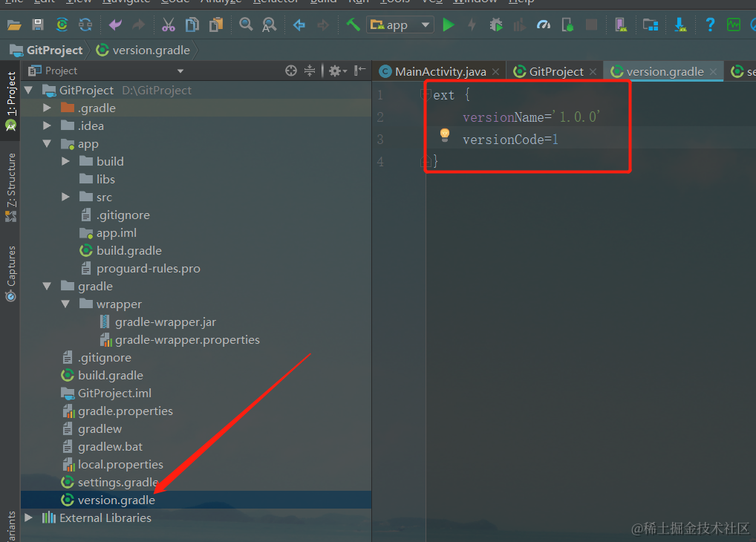Toggle the Captures tool window

10,273
